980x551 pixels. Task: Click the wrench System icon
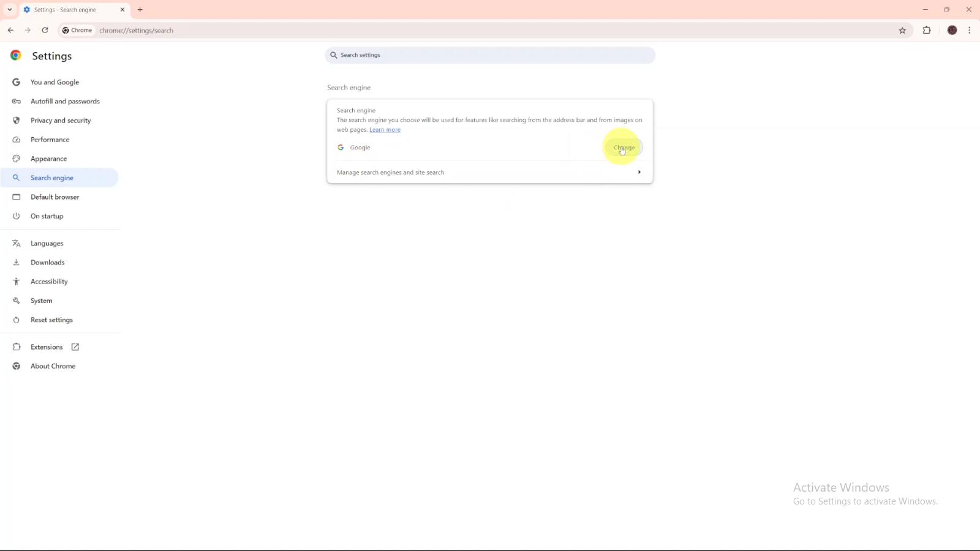17,301
